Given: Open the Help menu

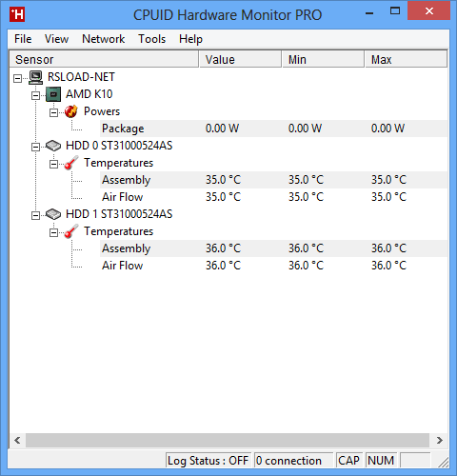Looking at the screenshot, I should coord(190,39).
